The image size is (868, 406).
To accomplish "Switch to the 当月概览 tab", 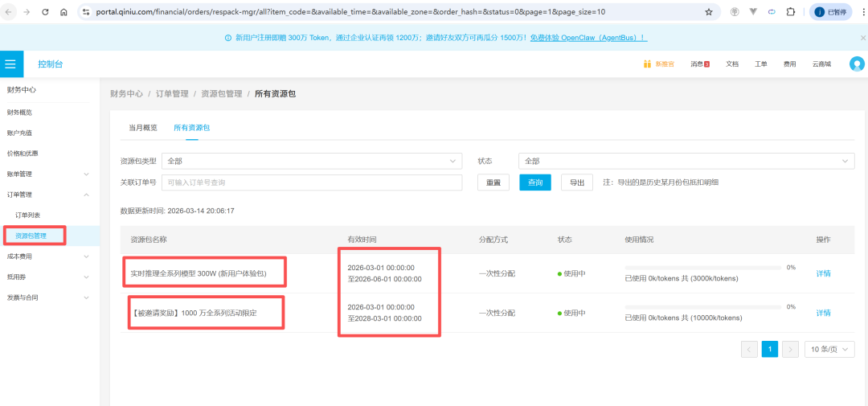I will tap(143, 127).
